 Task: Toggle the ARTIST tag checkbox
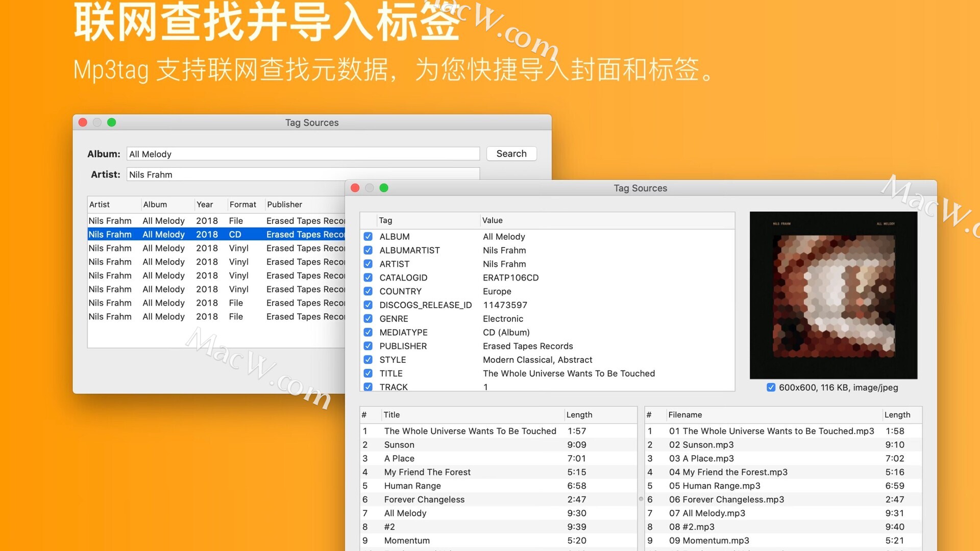[x=368, y=264]
